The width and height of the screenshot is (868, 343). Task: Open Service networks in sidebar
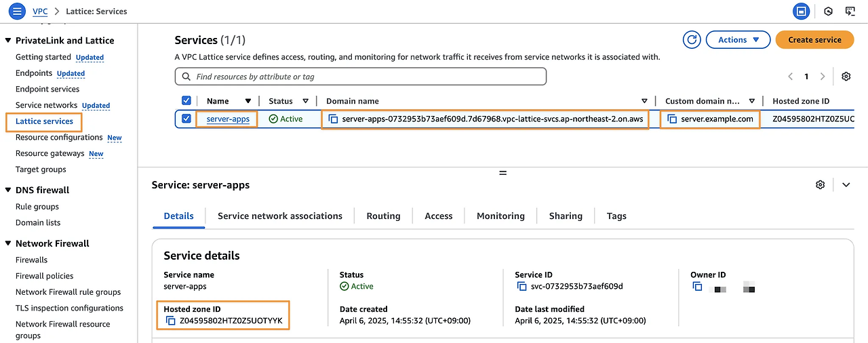[x=46, y=105]
